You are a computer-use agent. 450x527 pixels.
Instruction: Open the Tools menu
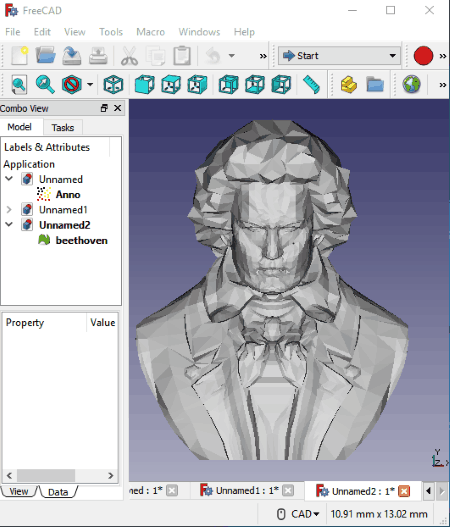(111, 32)
